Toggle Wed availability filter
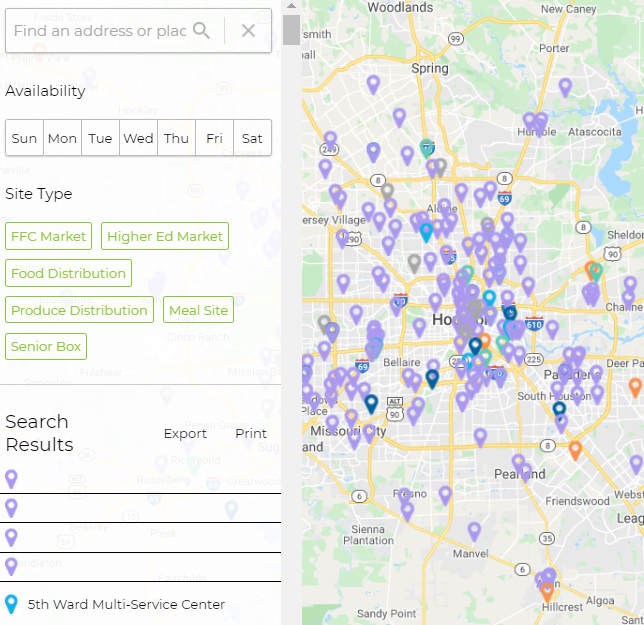Image resolution: width=644 pixels, height=625 pixels. pyautogui.click(x=138, y=138)
